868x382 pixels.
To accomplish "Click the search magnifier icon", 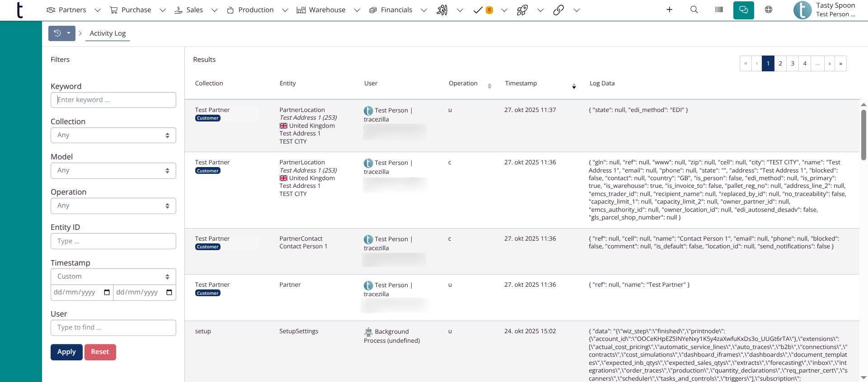I will [694, 9].
